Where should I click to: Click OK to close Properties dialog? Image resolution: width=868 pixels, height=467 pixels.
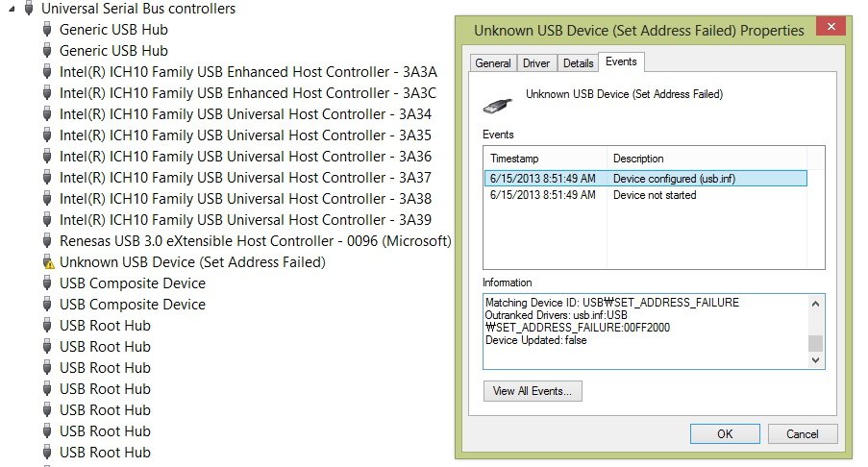725,434
